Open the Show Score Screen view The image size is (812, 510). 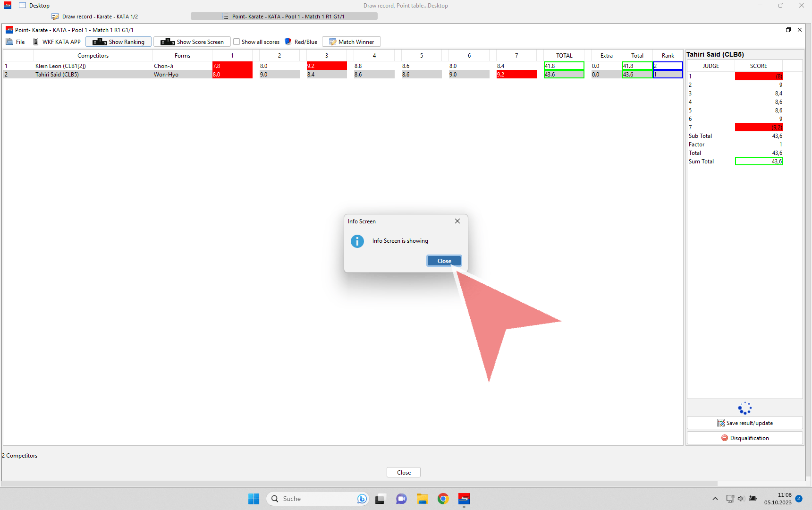point(192,42)
